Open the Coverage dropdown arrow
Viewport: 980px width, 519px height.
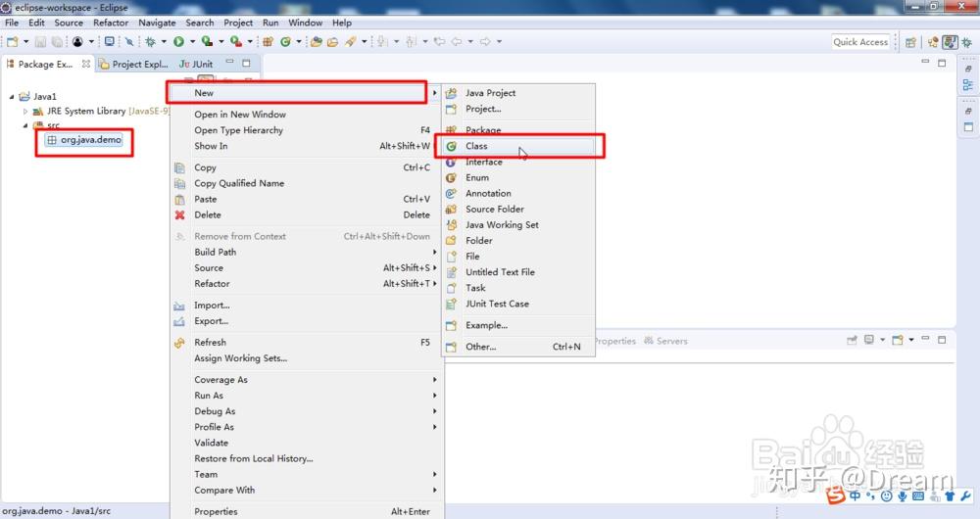pyautogui.click(x=221, y=42)
